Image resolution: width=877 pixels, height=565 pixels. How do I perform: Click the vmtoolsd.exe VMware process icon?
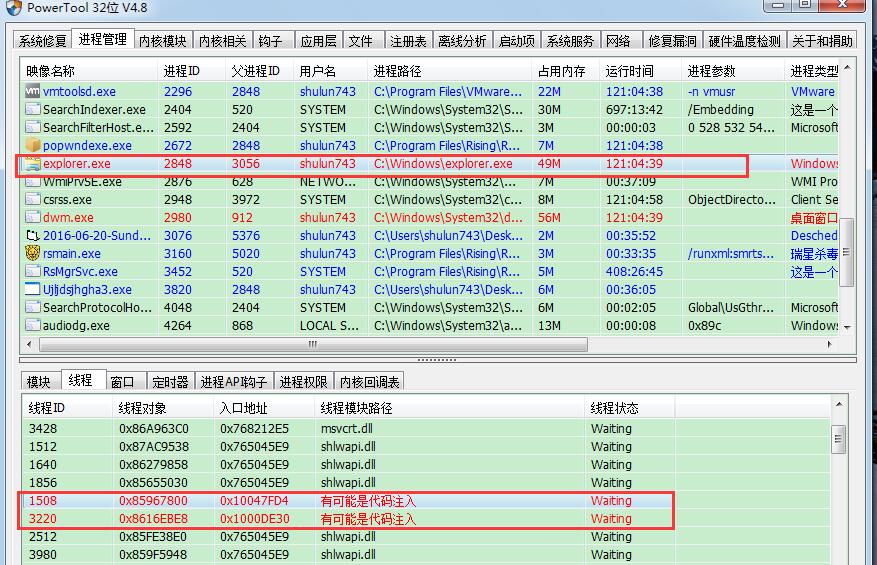32,91
